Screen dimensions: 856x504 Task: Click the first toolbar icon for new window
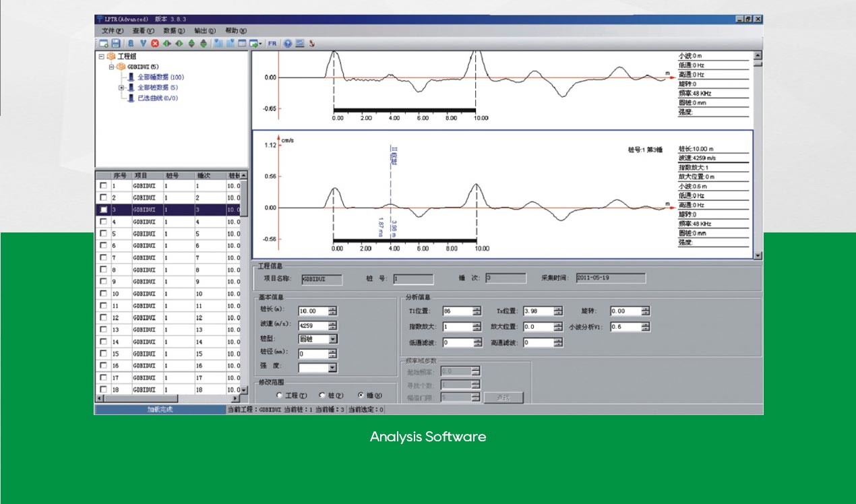pyautogui.click(x=104, y=43)
